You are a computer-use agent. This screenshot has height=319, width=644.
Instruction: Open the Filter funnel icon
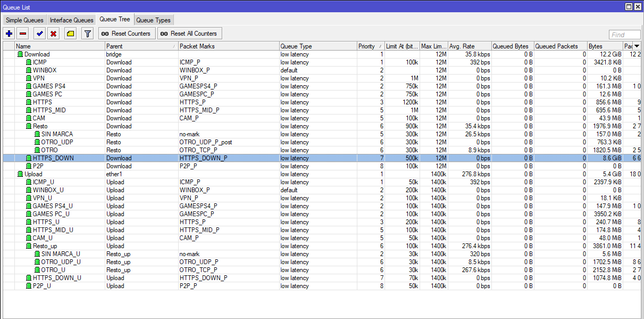pos(88,34)
